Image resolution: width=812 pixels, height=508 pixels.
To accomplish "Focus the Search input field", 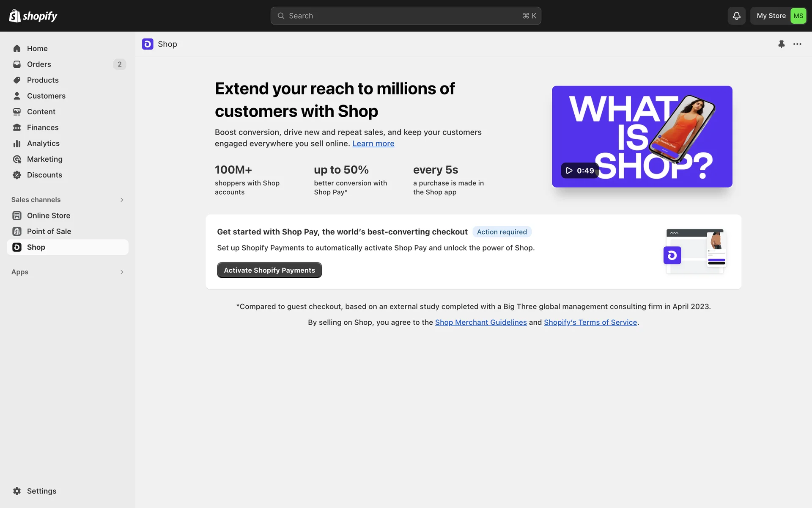I will click(405, 16).
